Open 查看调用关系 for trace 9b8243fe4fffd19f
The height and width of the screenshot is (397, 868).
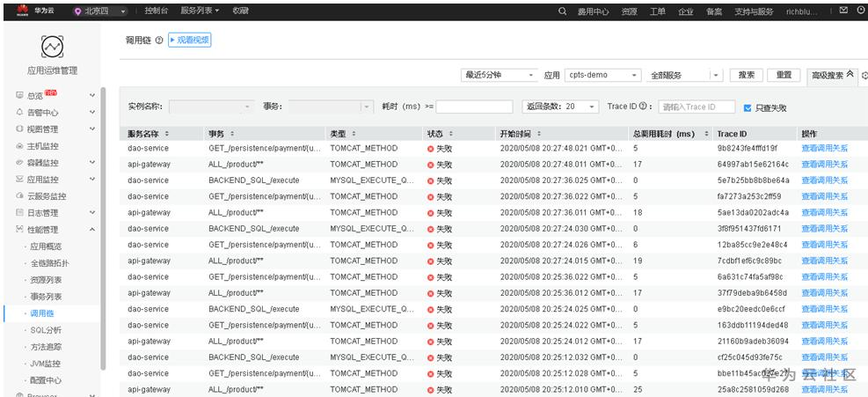coord(824,148)
